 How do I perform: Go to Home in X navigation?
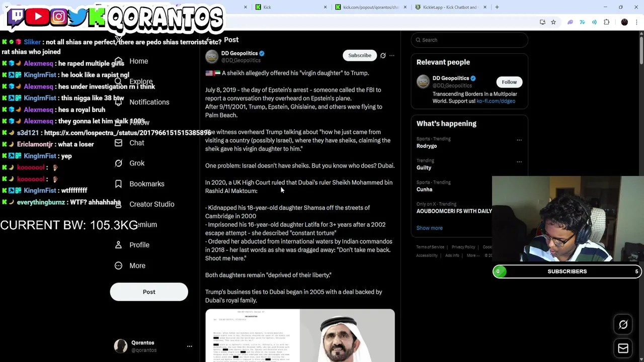[x=138, y=61]
